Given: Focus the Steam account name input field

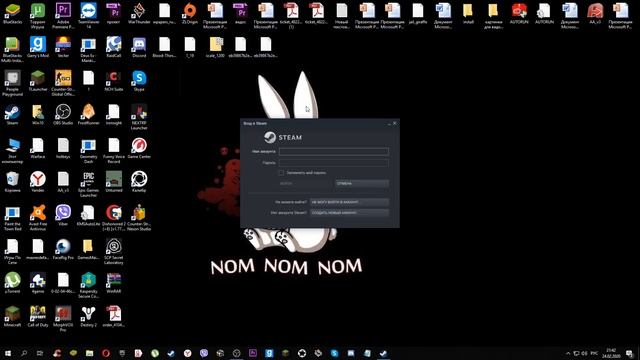Looking at the screenshot, I should 333,151.
